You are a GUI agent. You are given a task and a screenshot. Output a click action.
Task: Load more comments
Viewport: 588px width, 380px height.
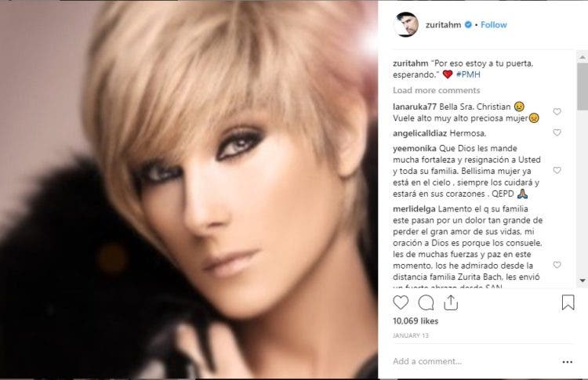(x=436, y=90)
